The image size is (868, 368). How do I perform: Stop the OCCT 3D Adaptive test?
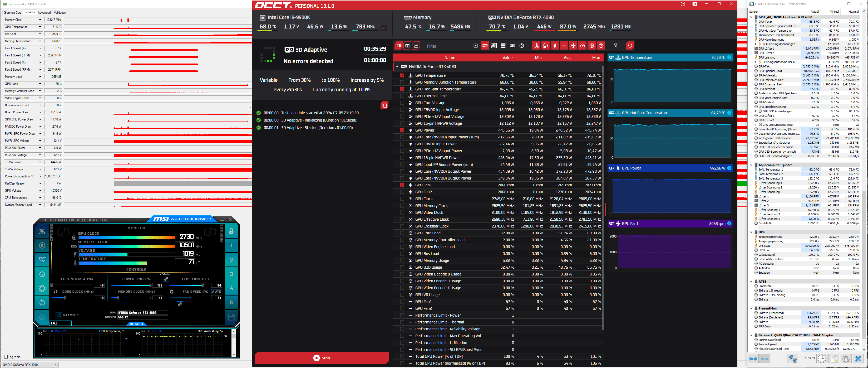click(x=322, y=358)
